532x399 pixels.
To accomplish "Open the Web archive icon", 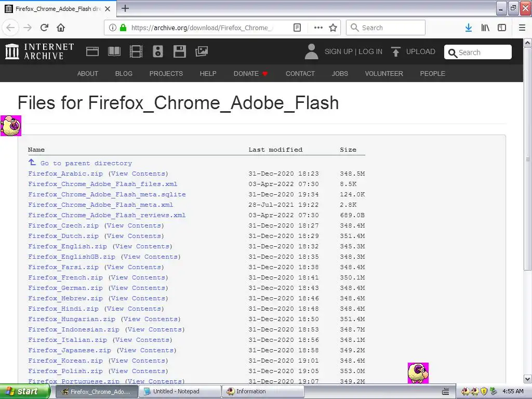I will 92,51.
